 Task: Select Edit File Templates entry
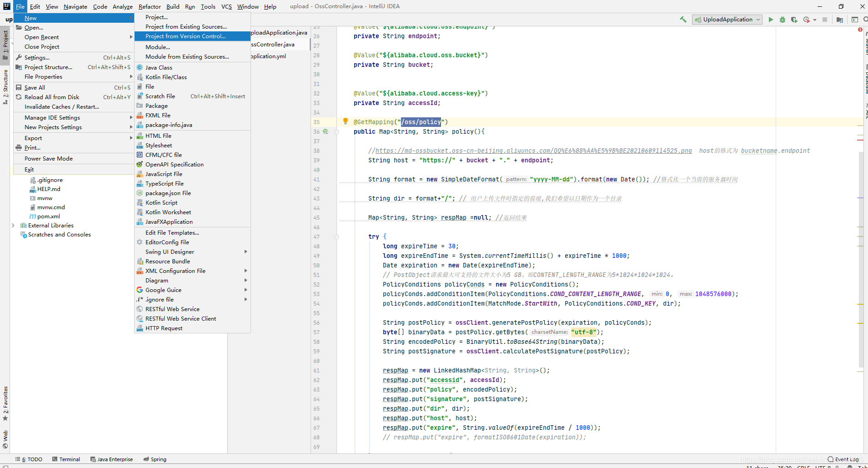tap(193, 232)
